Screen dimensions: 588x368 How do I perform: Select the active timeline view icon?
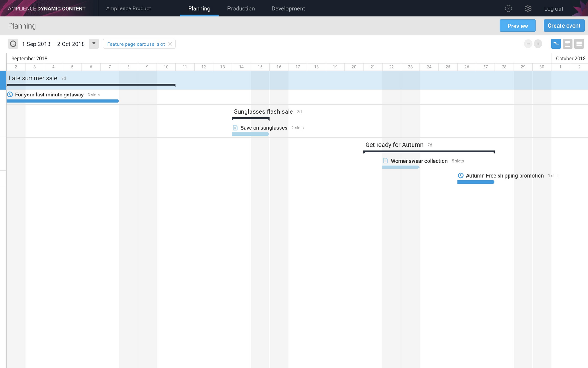556,44
